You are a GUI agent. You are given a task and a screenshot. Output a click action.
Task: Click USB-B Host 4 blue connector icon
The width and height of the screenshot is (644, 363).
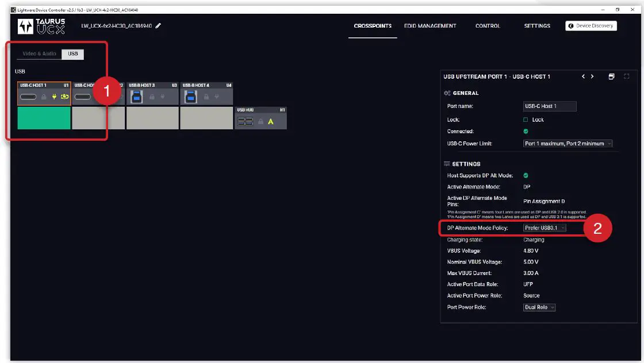click(190, 97)
